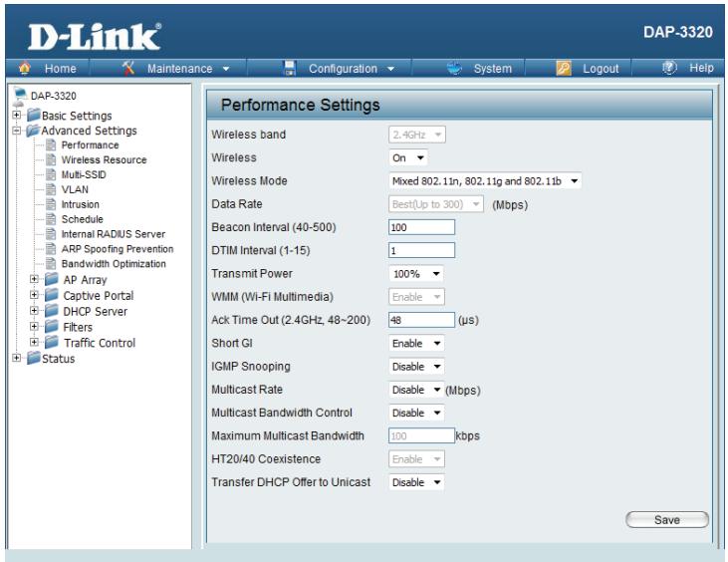The width and height of the screenshot is (728, 562).
Task: Click the Filters folder icon
Action: (52, 327)
